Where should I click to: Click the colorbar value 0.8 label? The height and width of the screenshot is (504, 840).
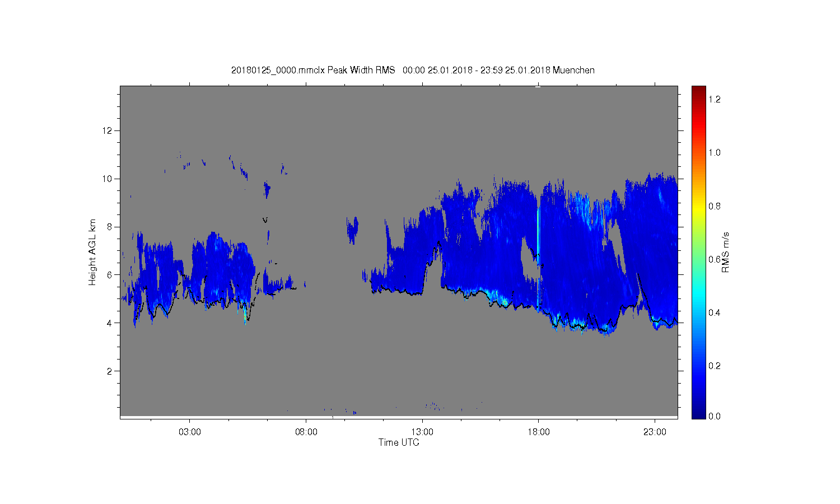(x=714, y=206)
